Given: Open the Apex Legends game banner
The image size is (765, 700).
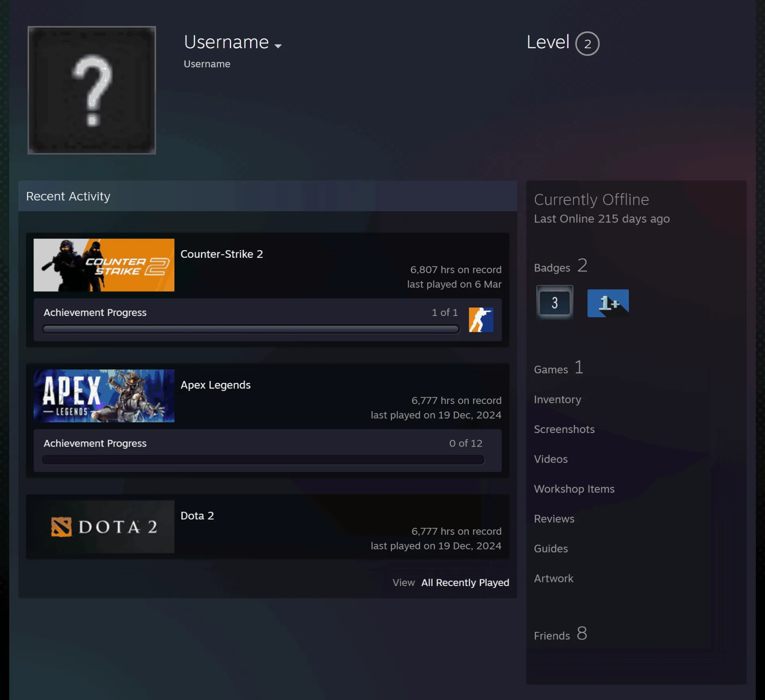Looking at the screenshot, I should [104, 396].
